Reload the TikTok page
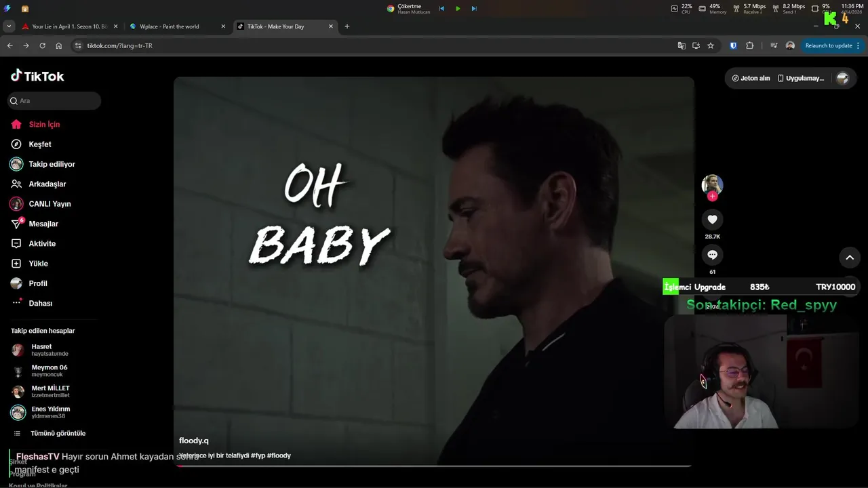868x488 pixels. pos(42,45)
